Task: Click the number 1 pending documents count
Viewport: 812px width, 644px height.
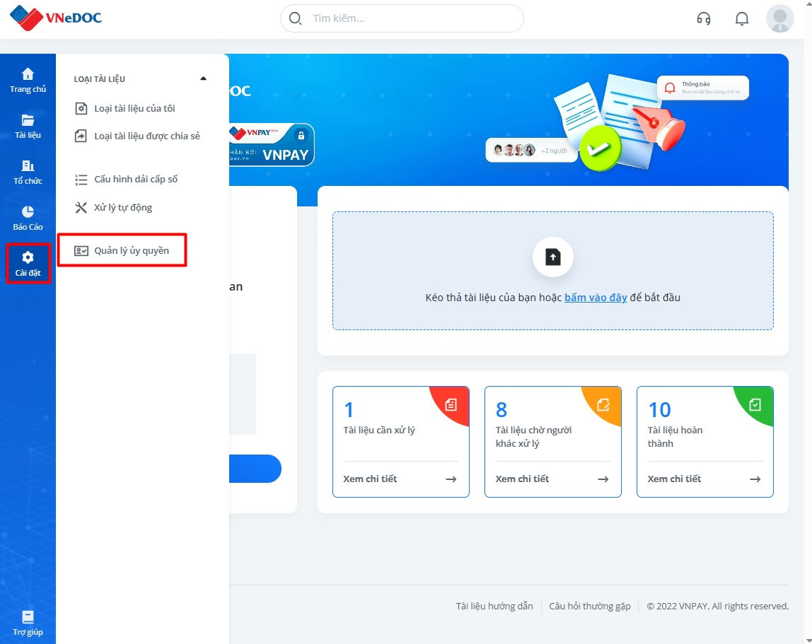Action: pyautogui.click(x=349, y=410)
